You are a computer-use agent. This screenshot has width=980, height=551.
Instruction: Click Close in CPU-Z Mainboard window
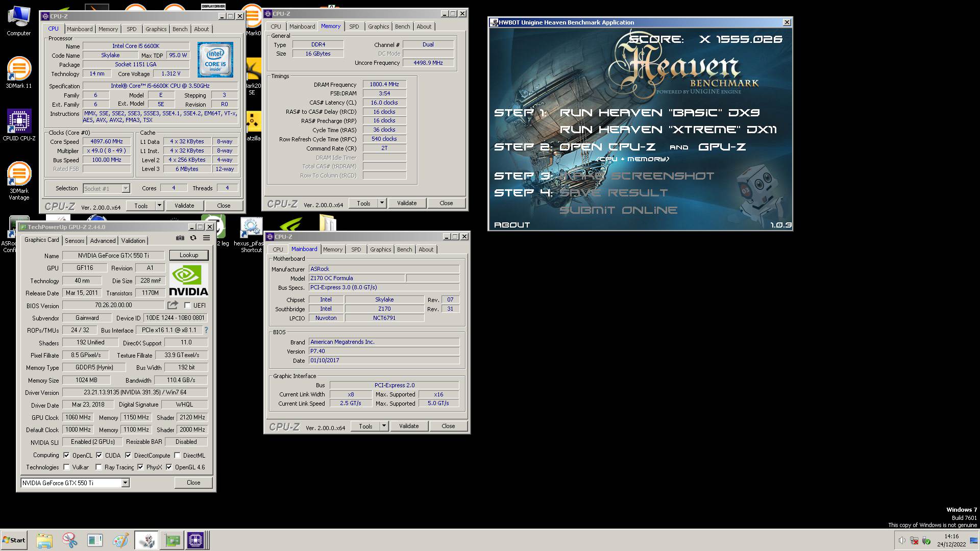pyautogui.click(x=448, y=426)
